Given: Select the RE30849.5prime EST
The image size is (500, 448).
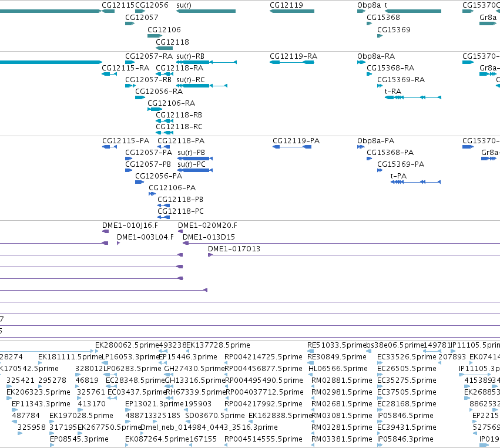Looking at the screenshot, I should coord(310,363).
